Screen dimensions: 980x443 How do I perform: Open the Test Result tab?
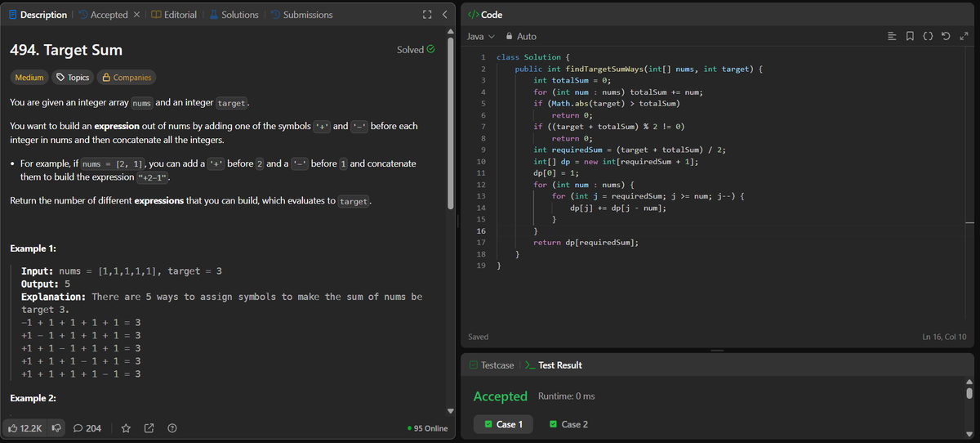point(553,365)
